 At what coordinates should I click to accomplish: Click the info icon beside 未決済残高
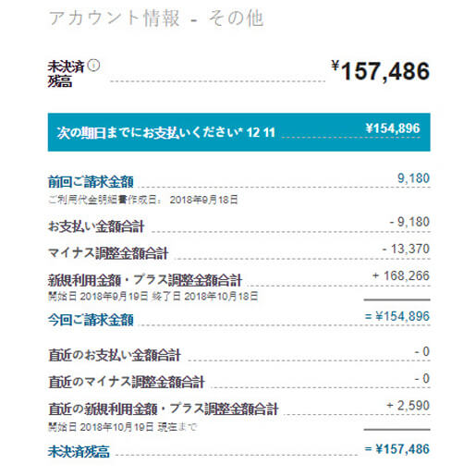click(x=93, y=66)
